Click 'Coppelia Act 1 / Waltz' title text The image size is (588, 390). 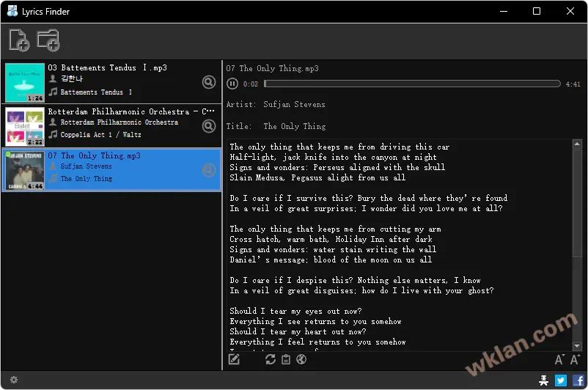[100, 135]
